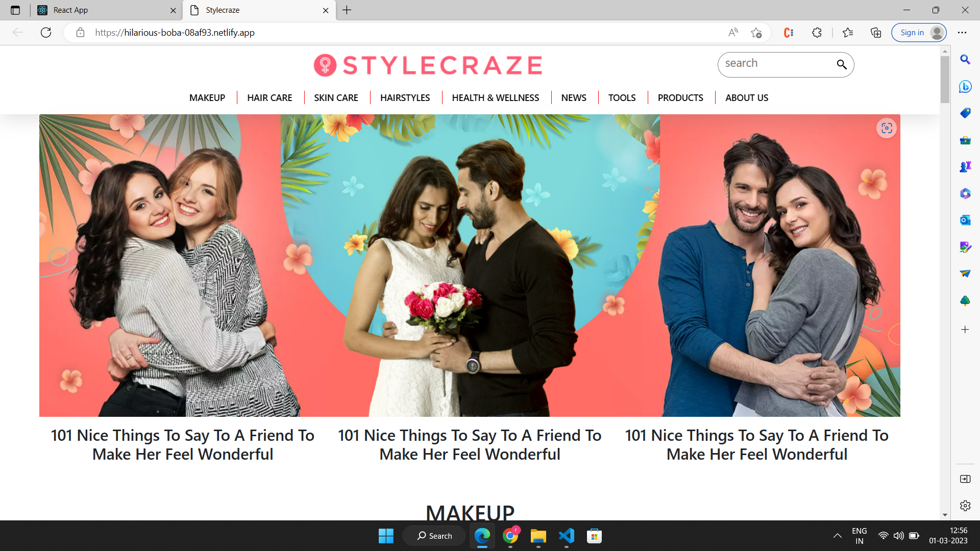Open the Read aloud icon in address bar
This screenshot has height=551, width=980.
tap(733, 33)
